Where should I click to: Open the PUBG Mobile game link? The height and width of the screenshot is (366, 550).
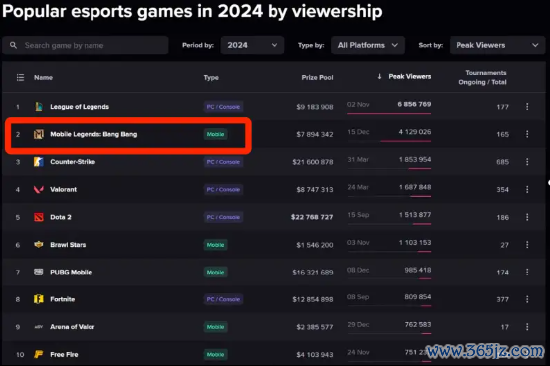point(71,272)
